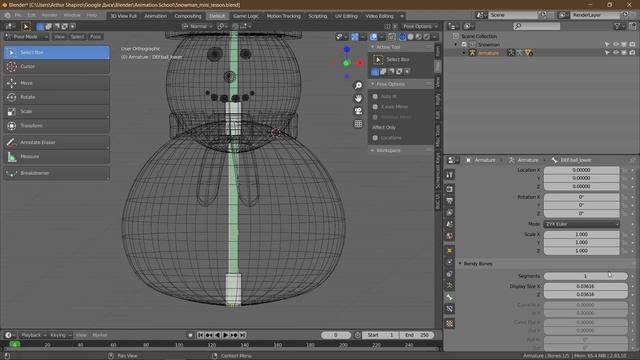Toggle Snowman collection exclude checkbox
The height and width of the screenshot is (360, 640).
click(464, 44)
